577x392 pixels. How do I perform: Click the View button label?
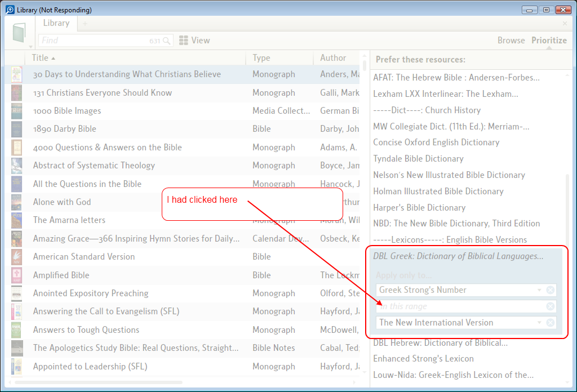pyautogui.click(x=201, y=41)
